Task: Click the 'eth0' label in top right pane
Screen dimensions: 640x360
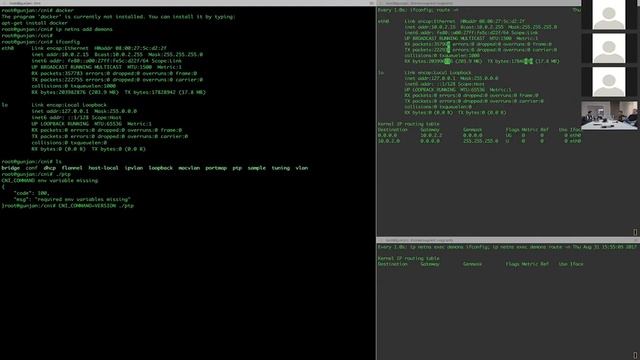Action: (383, 21)
